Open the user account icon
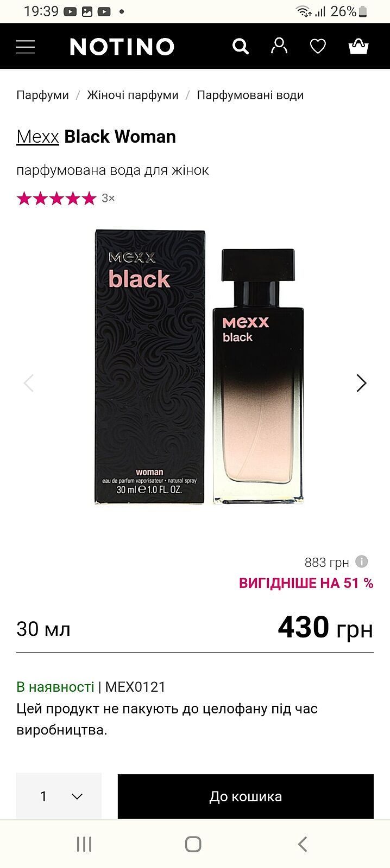The width and height of the screenshot is (390, 868). coord(279,46)
